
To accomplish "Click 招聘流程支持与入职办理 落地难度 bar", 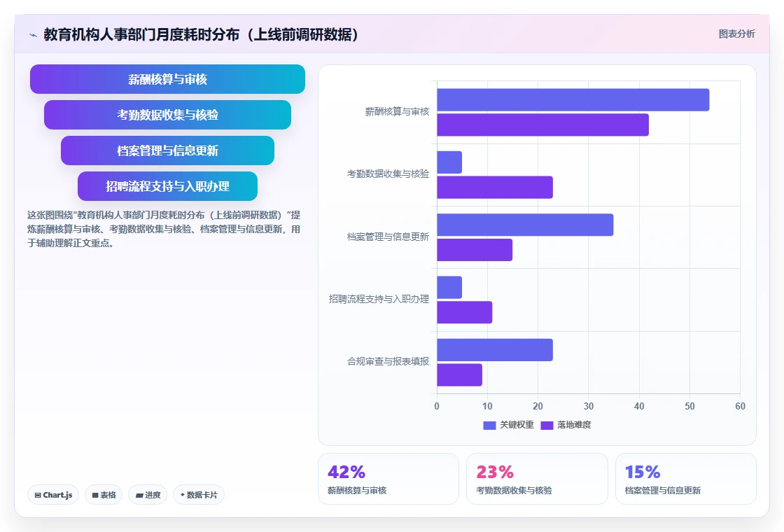I will pyautogui.click(x=465, y=312).
